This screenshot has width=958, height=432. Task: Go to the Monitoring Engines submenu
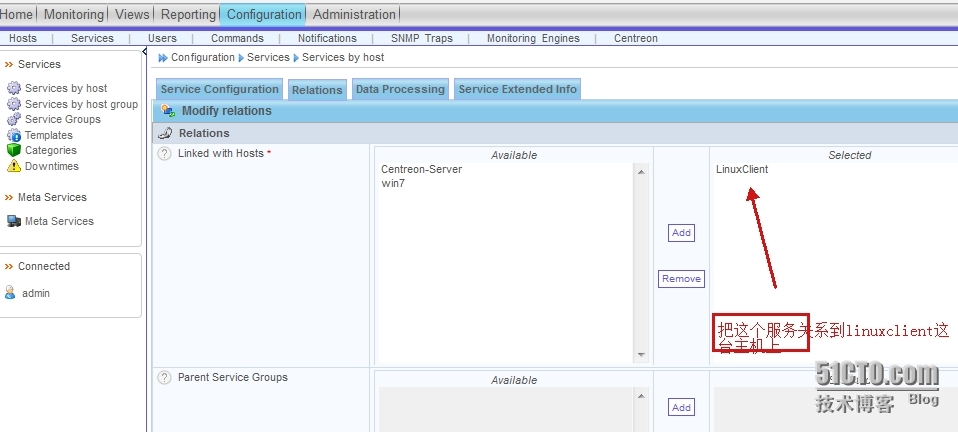(533, 38)
